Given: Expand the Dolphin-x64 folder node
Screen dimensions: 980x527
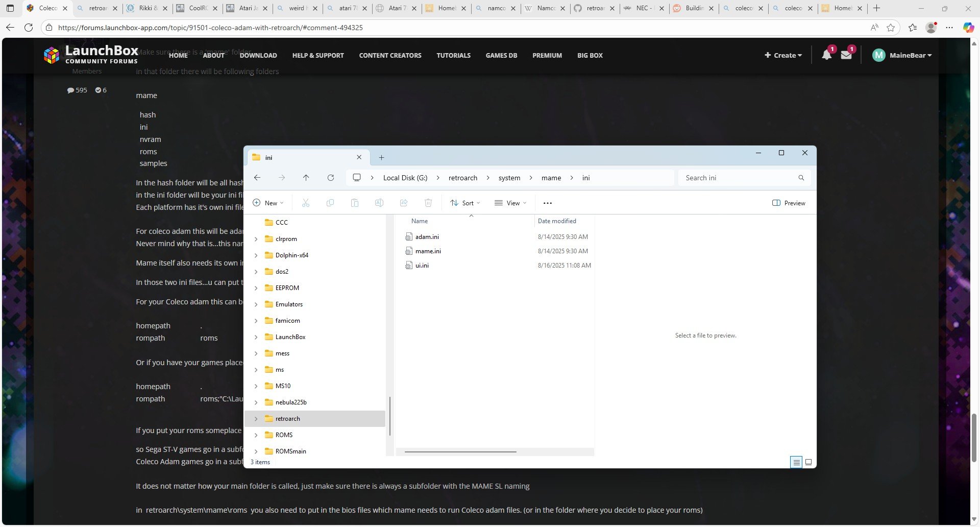Looking at the screenshot, I should [256, 255].
